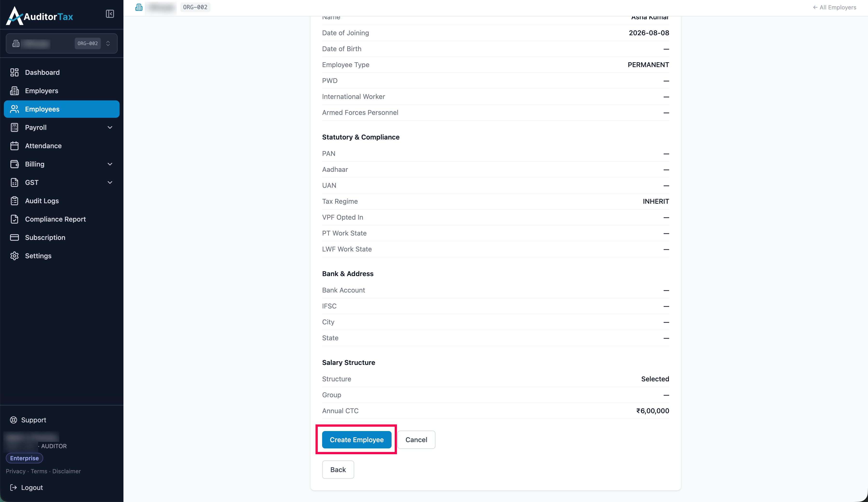Click the Employee Type value PERMANENT
This screenshot has height=502, width=868.
point(648,65)
